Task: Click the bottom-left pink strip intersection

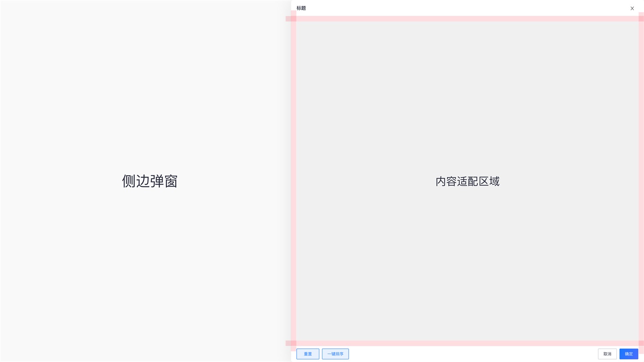Action: click(294, 343)
